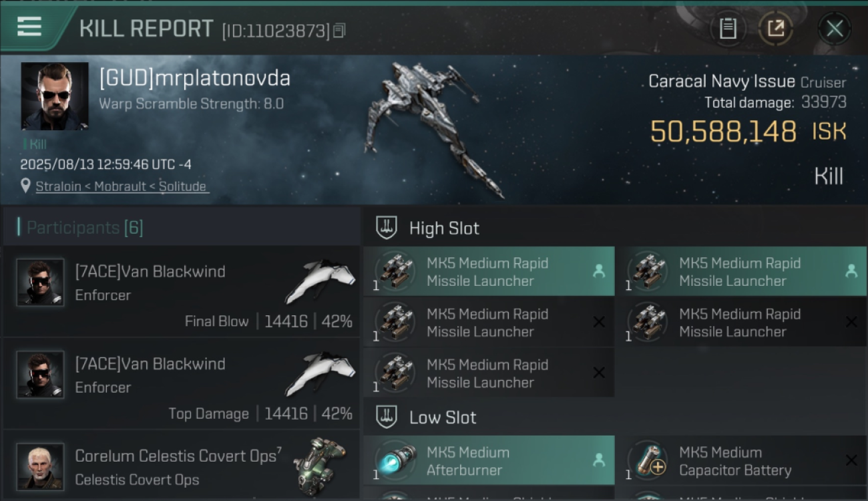Image resolution: width=868 pixels, height=501 pixels.
Task: Select the first highlighted Rapid Missile Launcher
Action: [x=489, y=271]
